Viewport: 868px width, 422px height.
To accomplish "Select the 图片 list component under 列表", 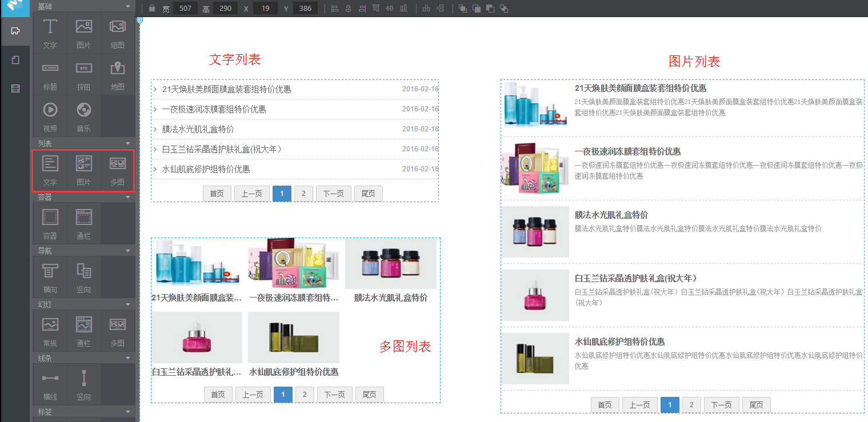I will point(84,170).
